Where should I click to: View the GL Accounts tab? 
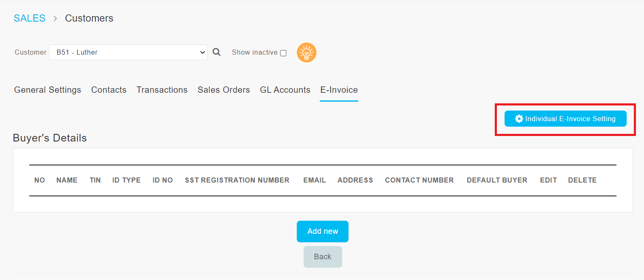pyautogui.click(x=285, y=90)
